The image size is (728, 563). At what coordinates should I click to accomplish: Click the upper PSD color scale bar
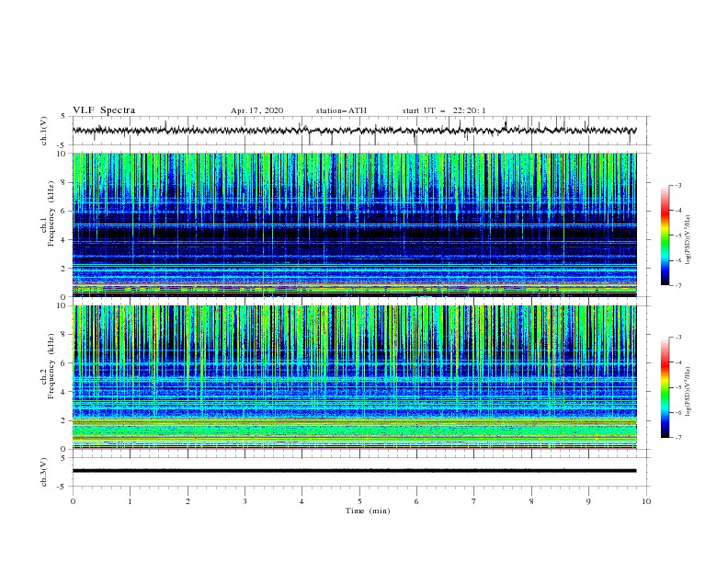point(665,235)
